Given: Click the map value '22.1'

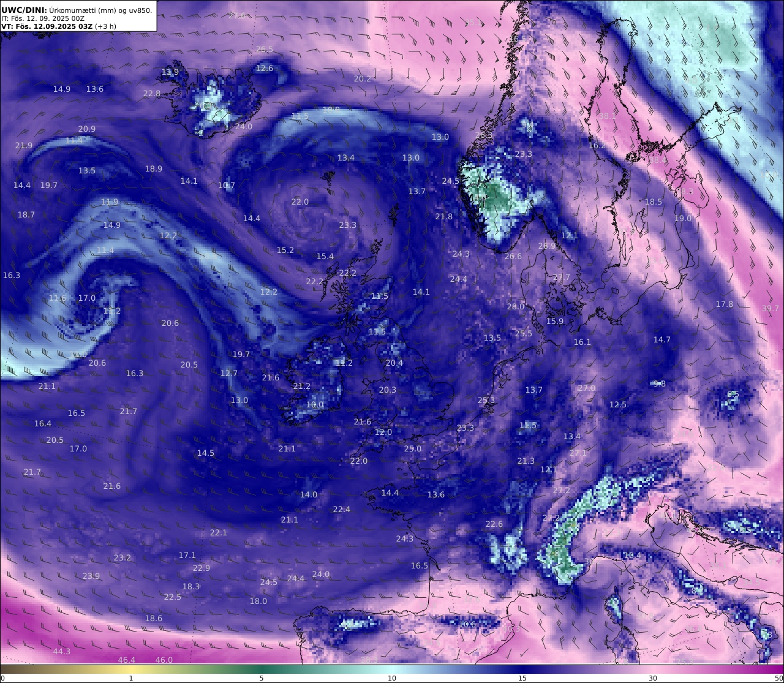Looking at the screenshot, I should [219, 532].
